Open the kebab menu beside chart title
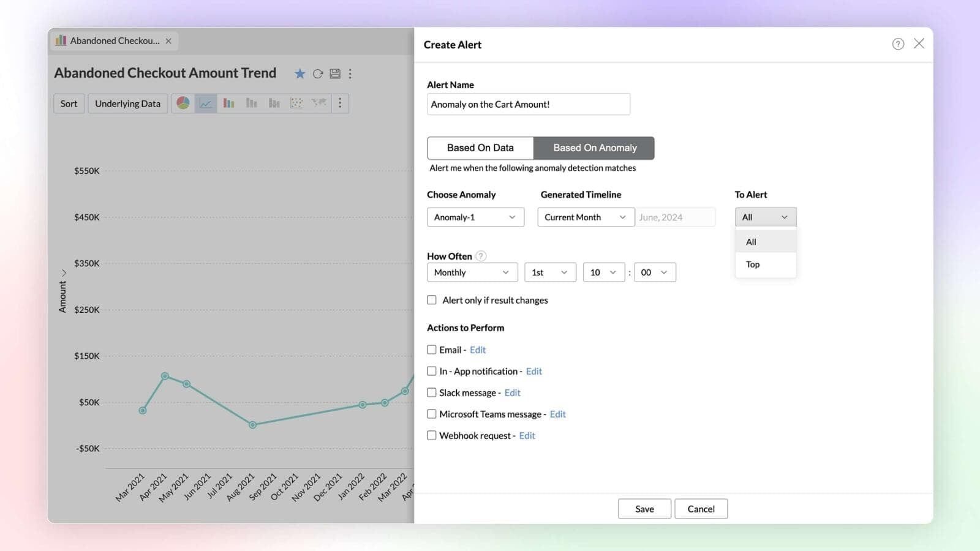 (350, 73)
